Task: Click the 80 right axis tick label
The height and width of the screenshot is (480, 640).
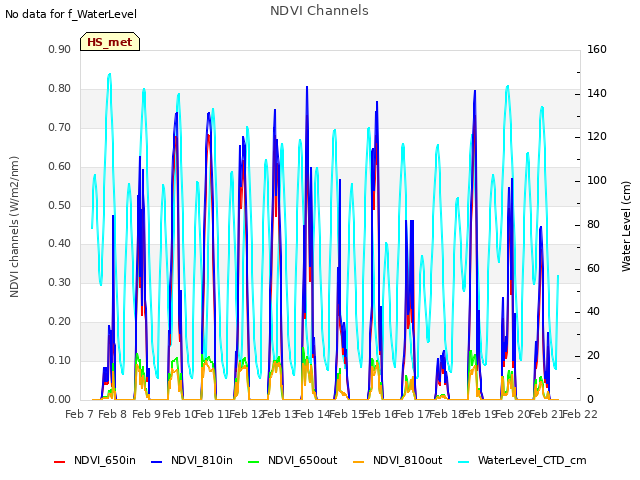Action: [593, 224]
